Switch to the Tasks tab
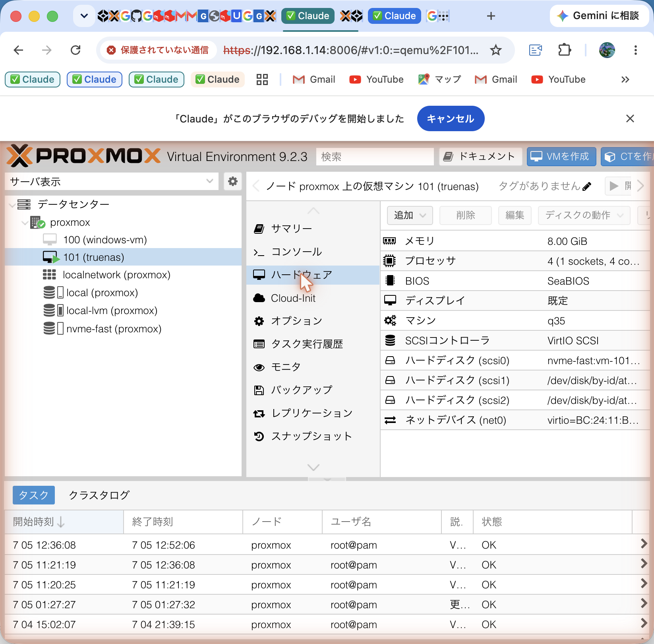The height and width of the screenshot is (644, 654). (34, 495)
